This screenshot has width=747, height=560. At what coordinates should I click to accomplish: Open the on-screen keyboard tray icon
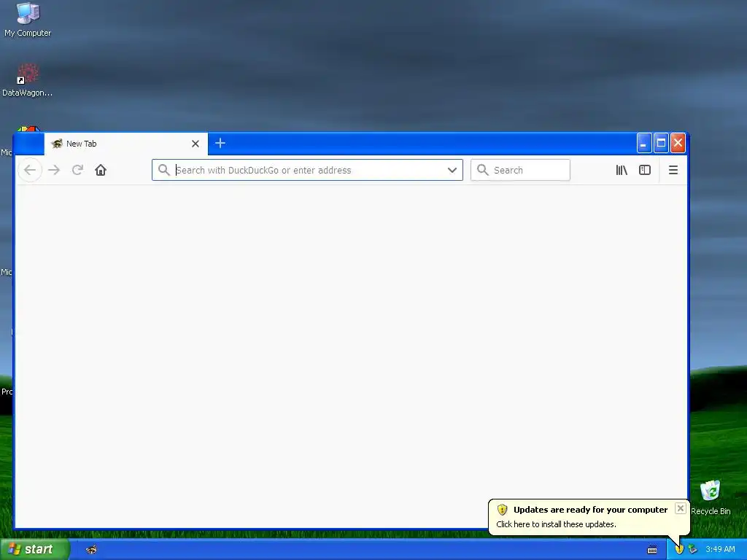pyautogui.click(x=652, y=550)
